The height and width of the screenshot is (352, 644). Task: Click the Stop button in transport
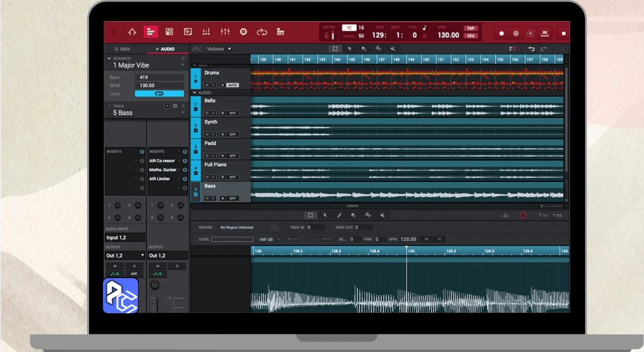(563, 34)
